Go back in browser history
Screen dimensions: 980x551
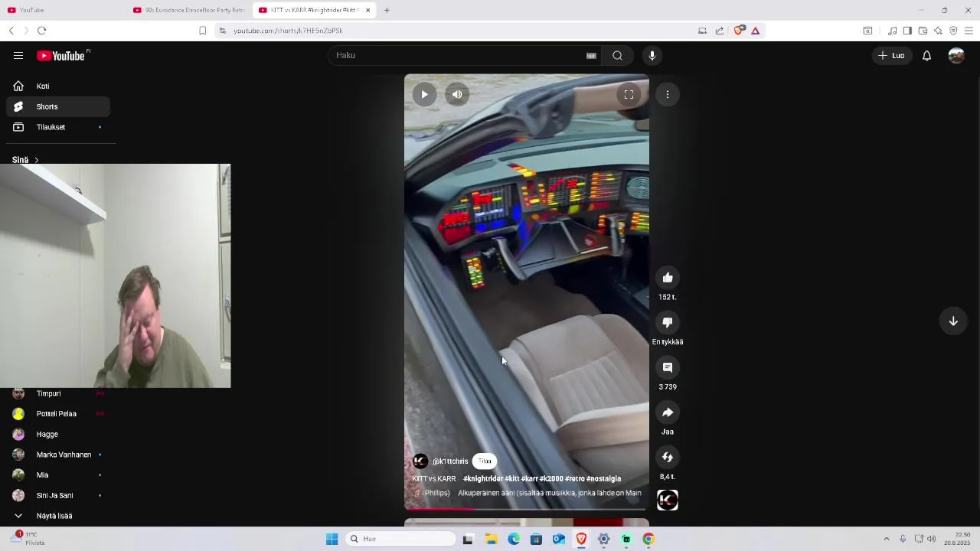click(x=11, y=31)
